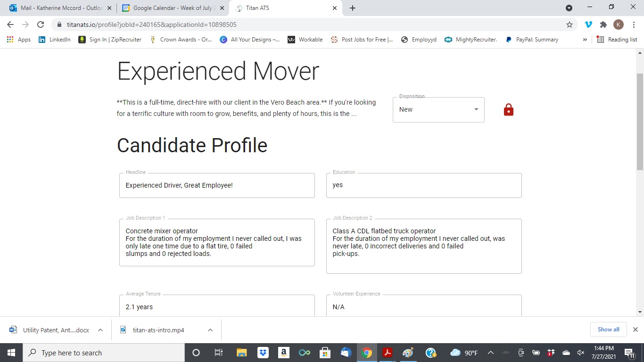Expand options for titan-ats-intro.mp4 download
644x362 pixels.
pyautogui.click(x=210, y=330)
